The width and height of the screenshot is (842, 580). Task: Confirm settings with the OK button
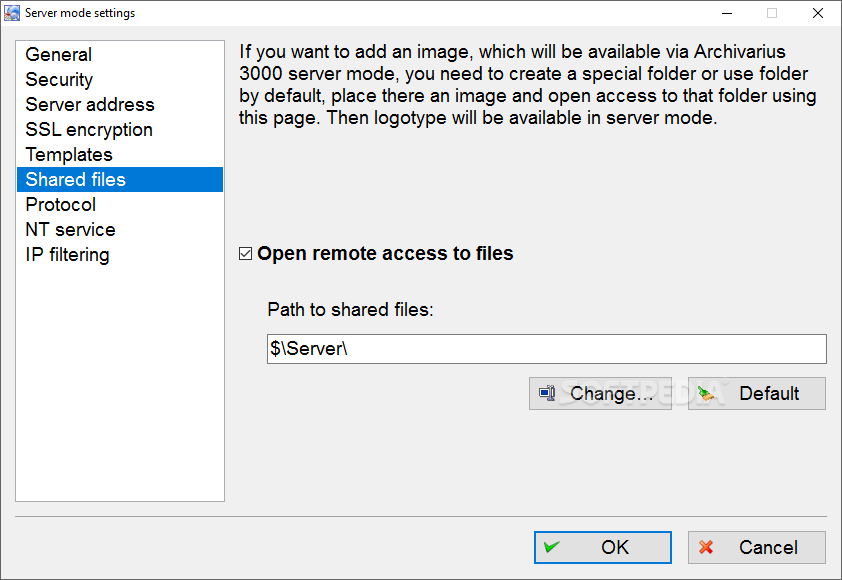[x=602, y=547]
